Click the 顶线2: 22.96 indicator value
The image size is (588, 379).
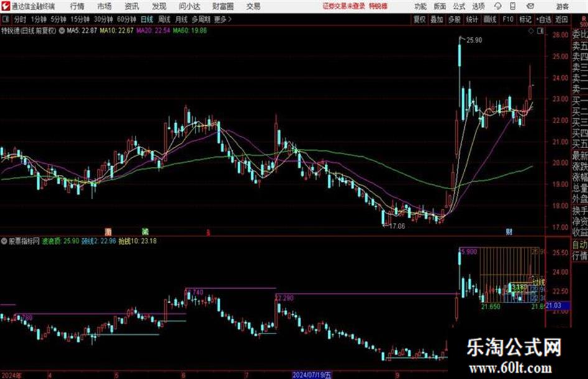click(x=99, y=241)
